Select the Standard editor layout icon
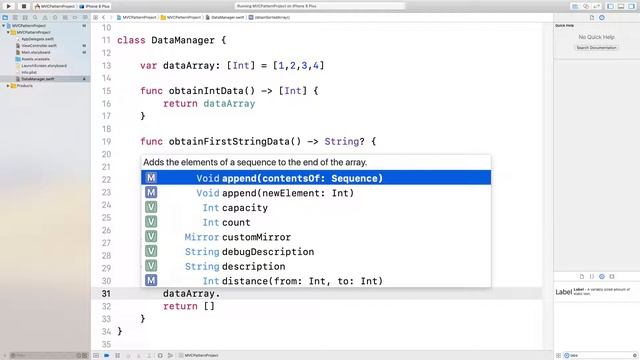 coord(575,7)
